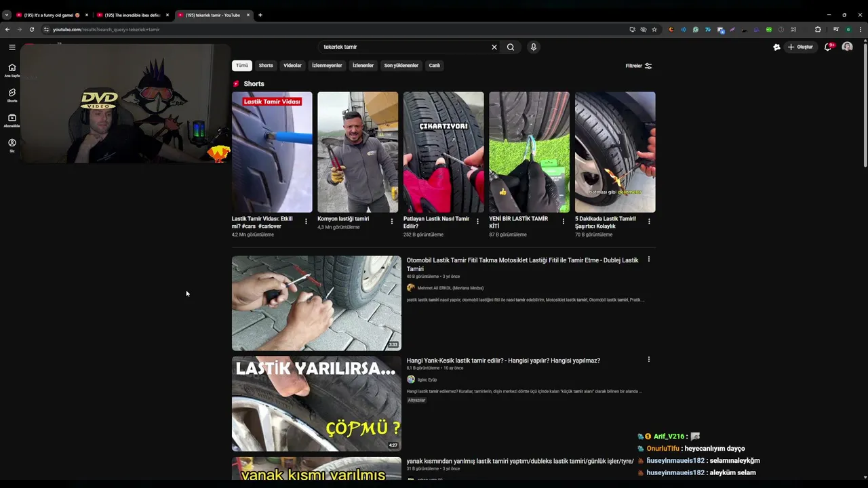Go back with browser back arrow
This screenshot has width=868, height=488.
point(7,29)
